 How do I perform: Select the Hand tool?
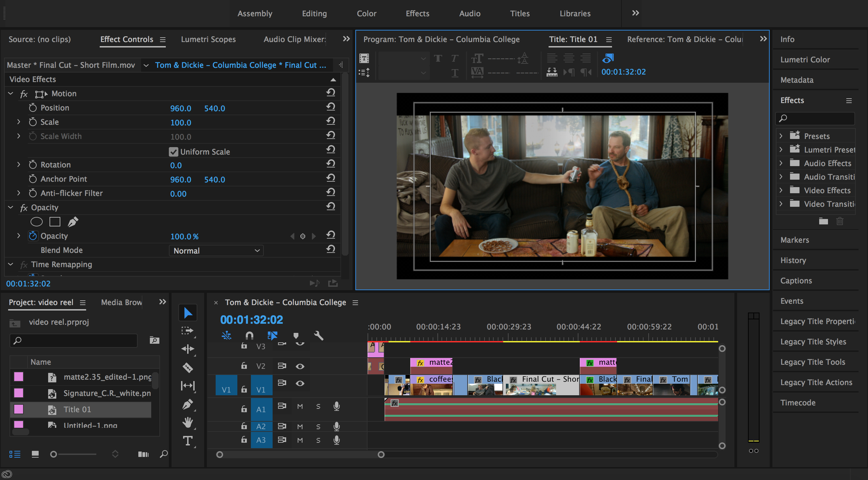click(188, 422)
